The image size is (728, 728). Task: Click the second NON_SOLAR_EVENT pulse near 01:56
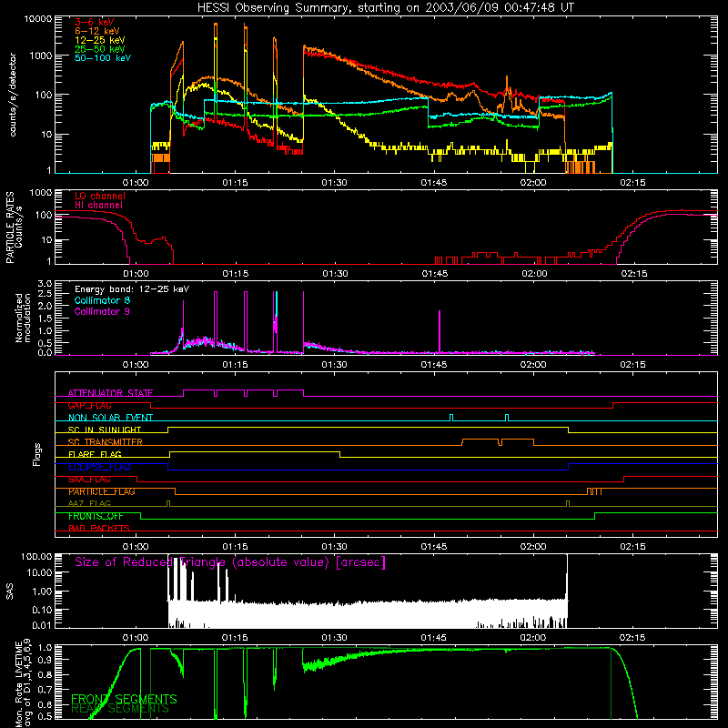[507, 418]
